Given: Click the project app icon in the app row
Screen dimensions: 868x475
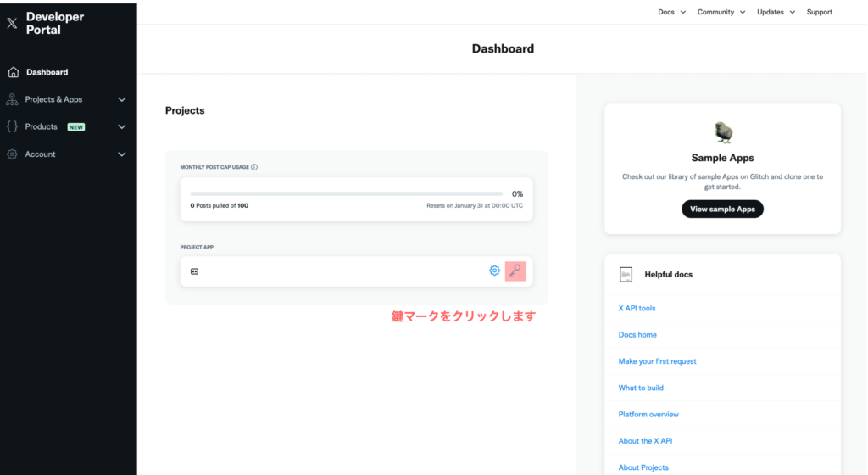Looking at the screenshot, I should [194, 271].
